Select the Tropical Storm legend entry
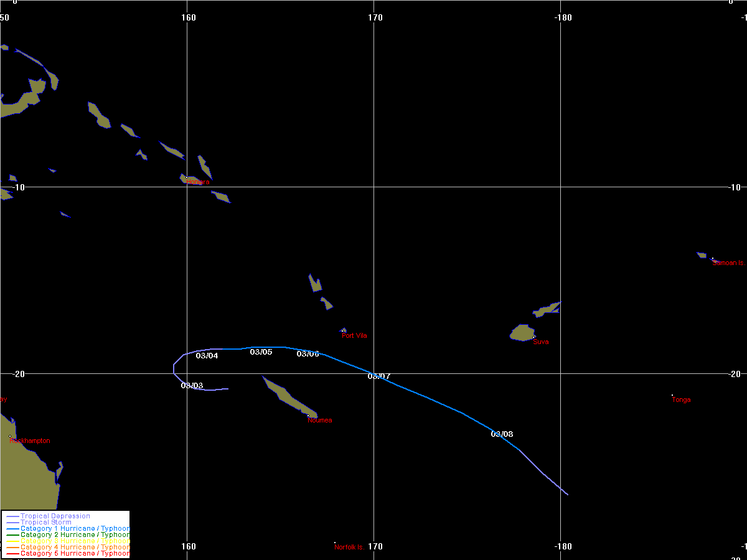Viewport: 747px width, 560px height. coord(45,523)
